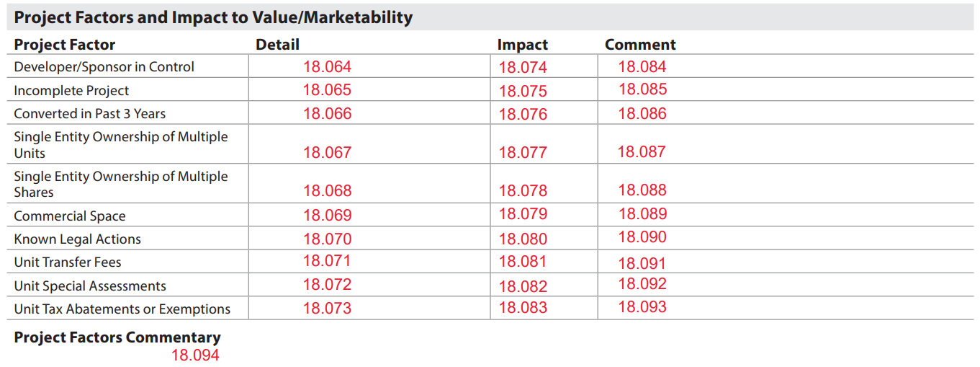
Task: Select Project Factors Commentary field 18.094
Action: [195, 355]
